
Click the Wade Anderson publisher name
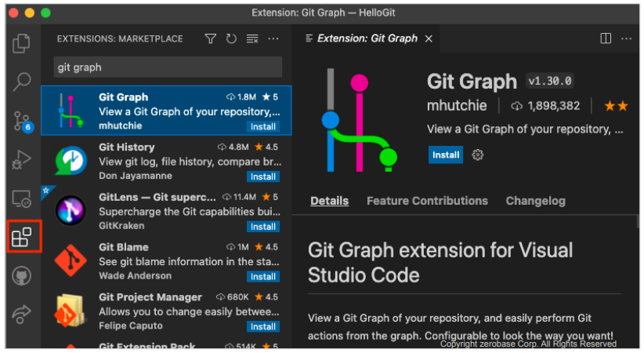tap(135, 275)
